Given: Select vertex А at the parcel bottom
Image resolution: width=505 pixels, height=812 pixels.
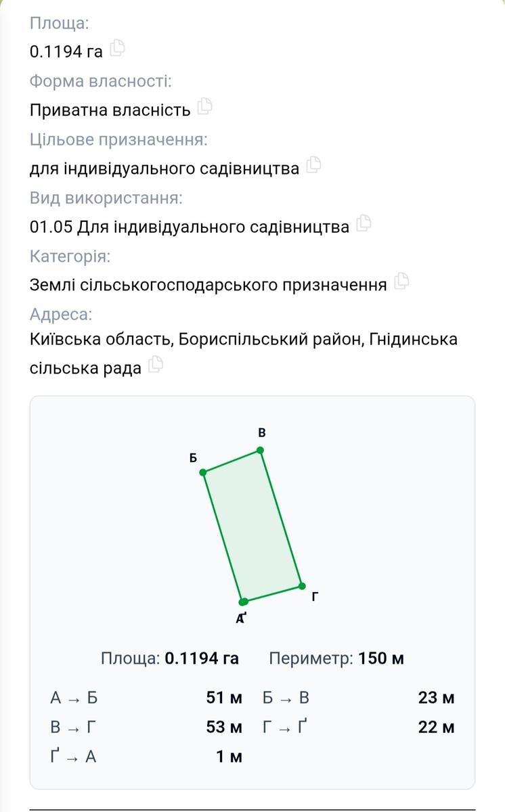Looking at the screenshot, I should (x=243, y=602).
